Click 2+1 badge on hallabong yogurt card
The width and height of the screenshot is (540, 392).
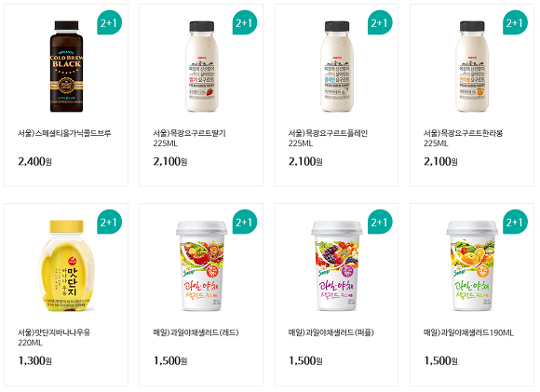pos(515,22)
